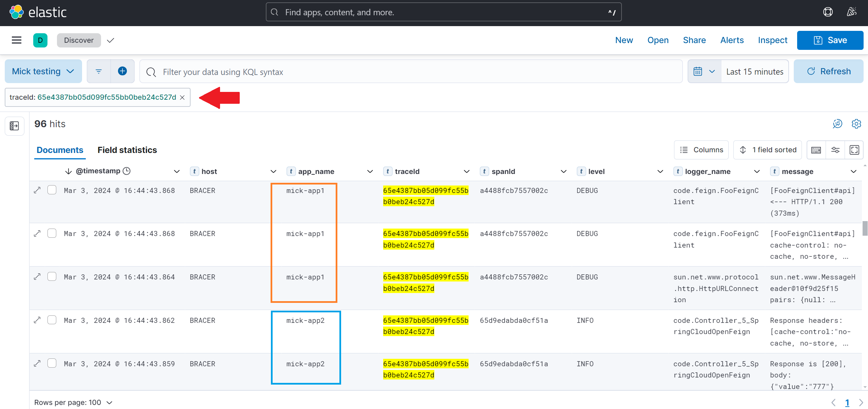The height and width of the screenshot is (409, 868).
Task: Open the hamburger navigation menu
Action: (x=17, y=40)
